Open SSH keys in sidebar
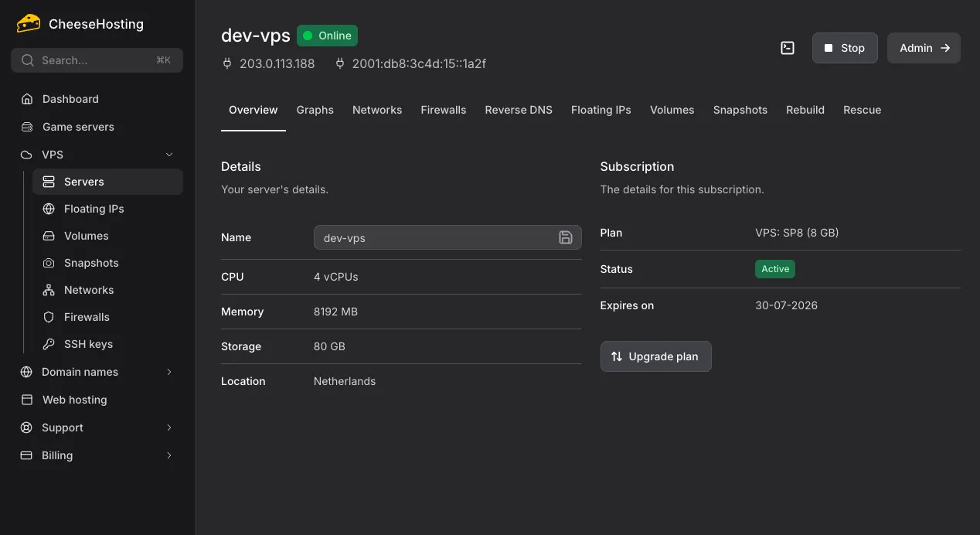 [107, 344]
